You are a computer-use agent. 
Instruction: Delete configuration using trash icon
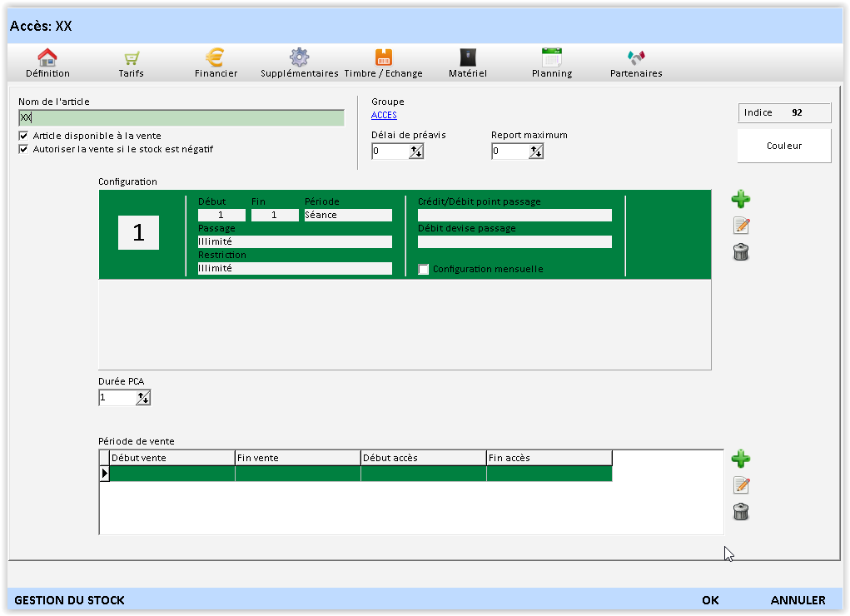[x=740, y=252]
